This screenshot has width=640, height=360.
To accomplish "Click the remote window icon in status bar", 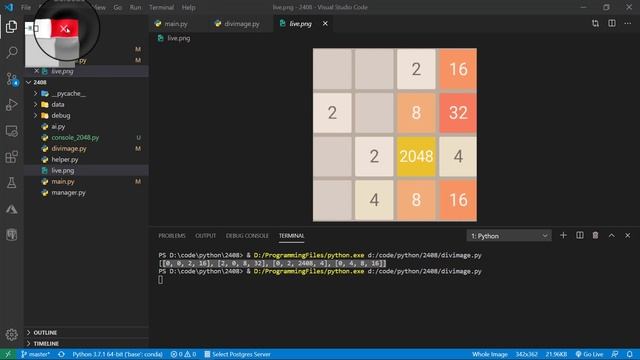I will 7,354.
